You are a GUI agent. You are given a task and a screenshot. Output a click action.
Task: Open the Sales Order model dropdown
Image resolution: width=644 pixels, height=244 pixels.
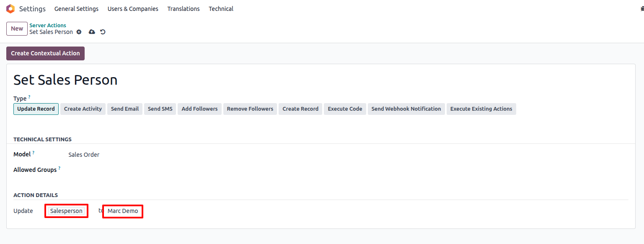click(x=84, y=155)
